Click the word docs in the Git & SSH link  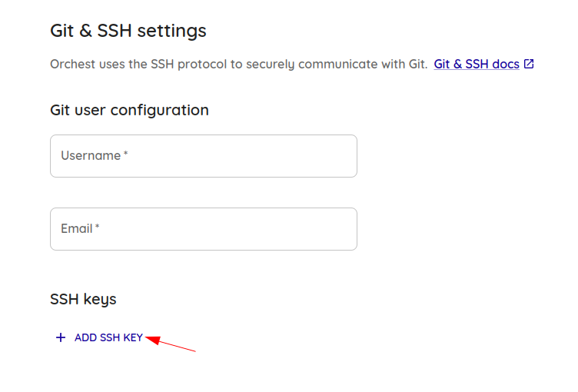(506, 64)
